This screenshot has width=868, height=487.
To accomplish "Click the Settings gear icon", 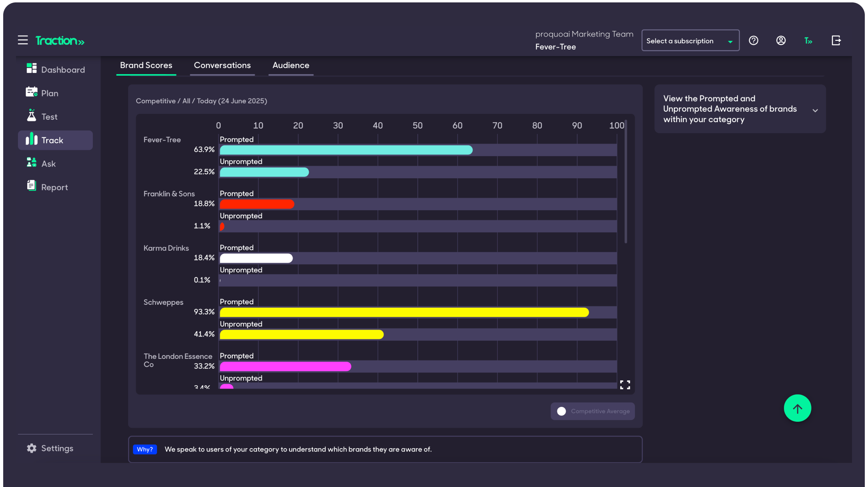I will [x=31, y=448].
